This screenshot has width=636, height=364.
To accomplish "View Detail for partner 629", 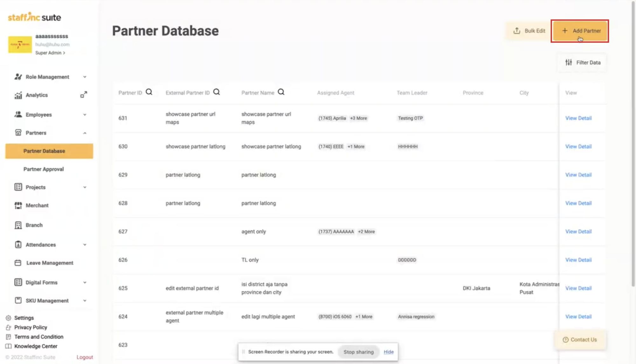I will click(x=578, y=175).
